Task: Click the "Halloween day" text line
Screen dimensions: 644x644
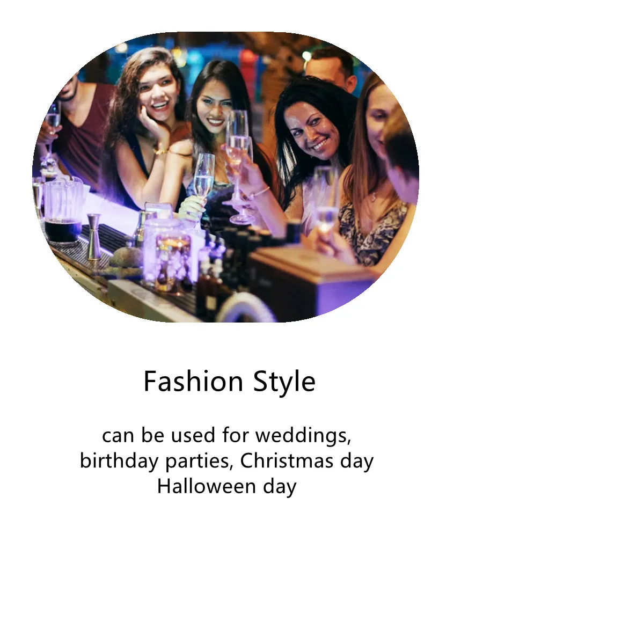Action: point(226,486)
